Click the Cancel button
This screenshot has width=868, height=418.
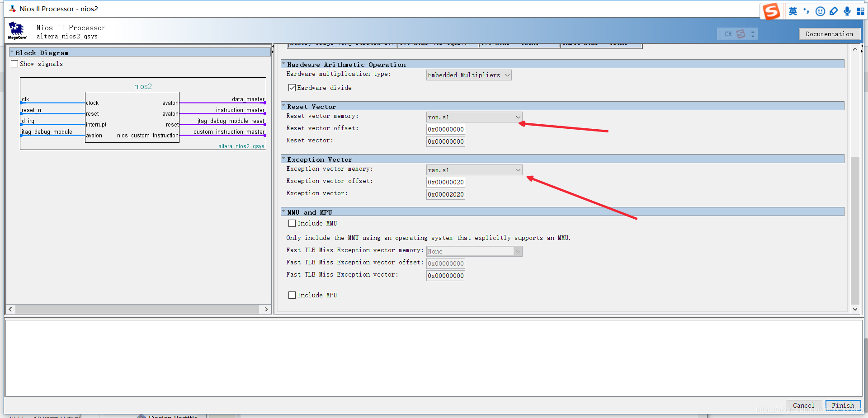pos(804,405)
